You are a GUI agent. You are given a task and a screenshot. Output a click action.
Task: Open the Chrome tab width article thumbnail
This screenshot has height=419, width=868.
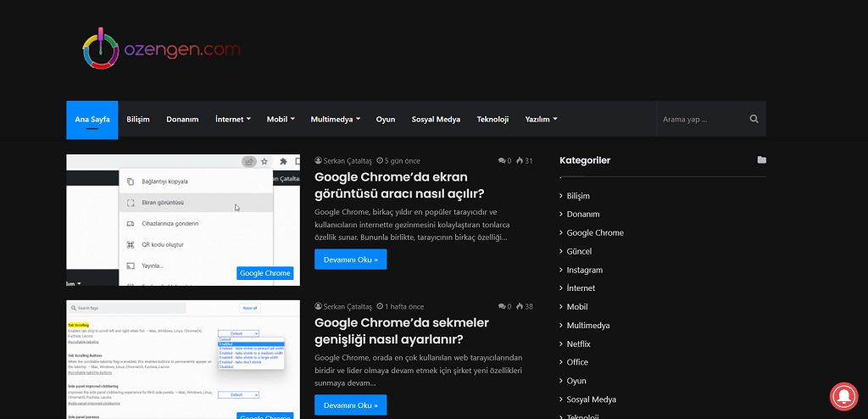click(183, 360)
